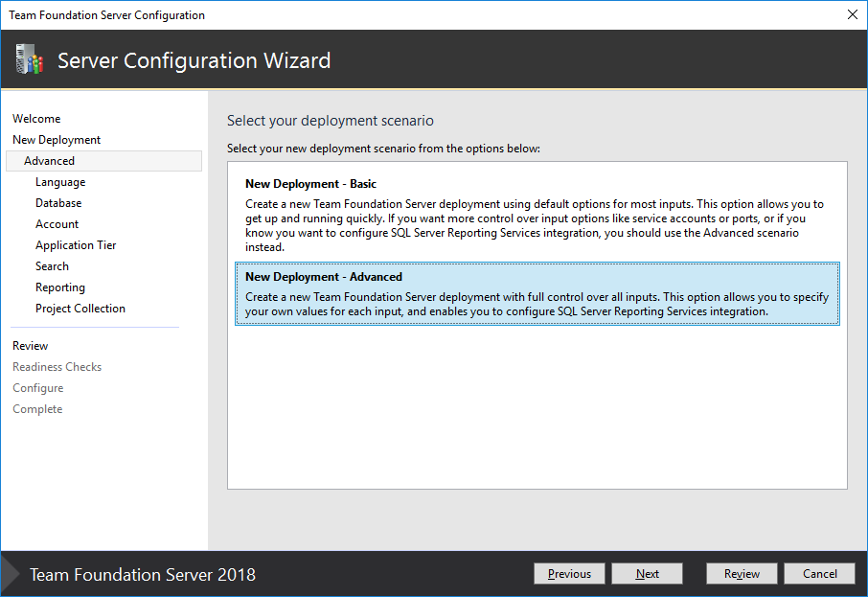Close the configuration wizard window
This screenshot has width=868, height=597.
852,14
